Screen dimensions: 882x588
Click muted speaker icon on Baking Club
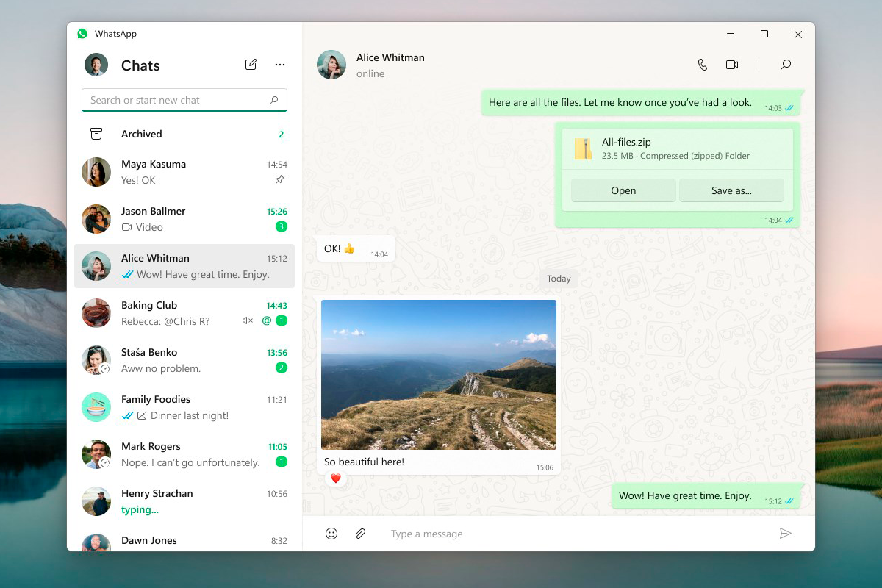[x=248, y=320]
